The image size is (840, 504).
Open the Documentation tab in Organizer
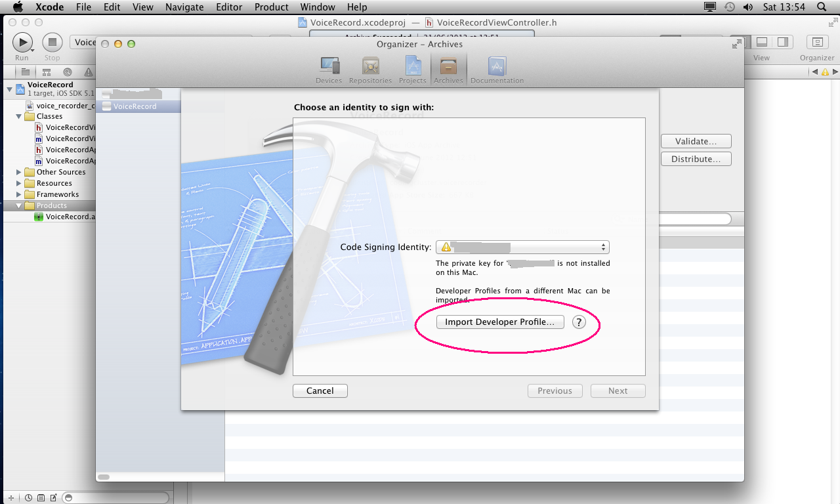pyautogui.click(x=497, y=70)
